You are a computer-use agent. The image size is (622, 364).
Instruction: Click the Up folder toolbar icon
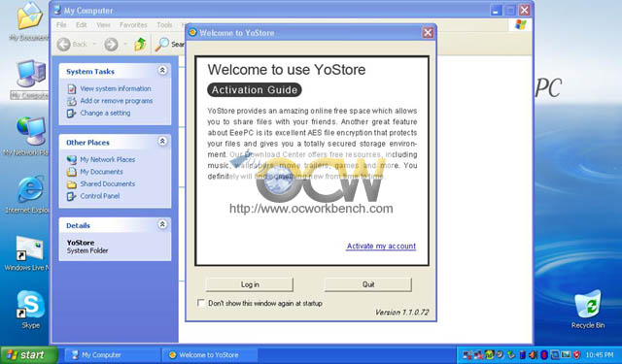tap(140, 45)
